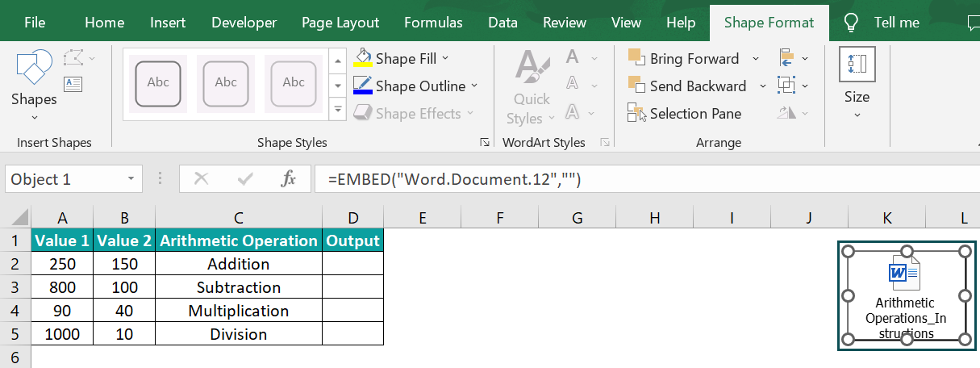This screenshot has width=980, height=368.
Task: Apply the third Abc shape style
Action: click(x=294, y=83)
